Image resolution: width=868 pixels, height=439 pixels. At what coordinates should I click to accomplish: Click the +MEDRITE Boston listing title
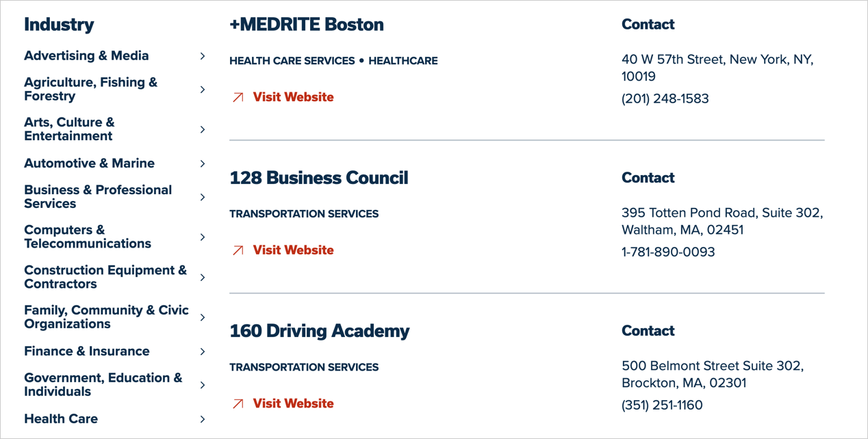[x=307, y=25]
